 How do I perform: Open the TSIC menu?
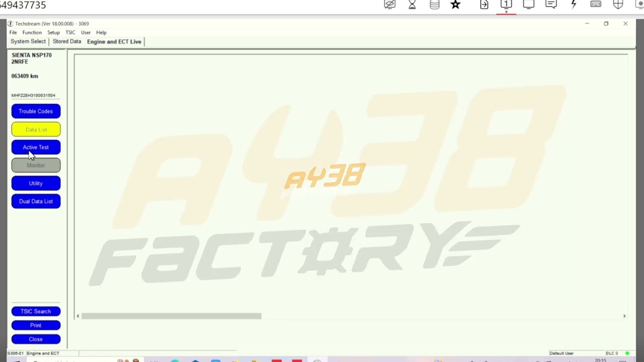(x=70, y=33)
